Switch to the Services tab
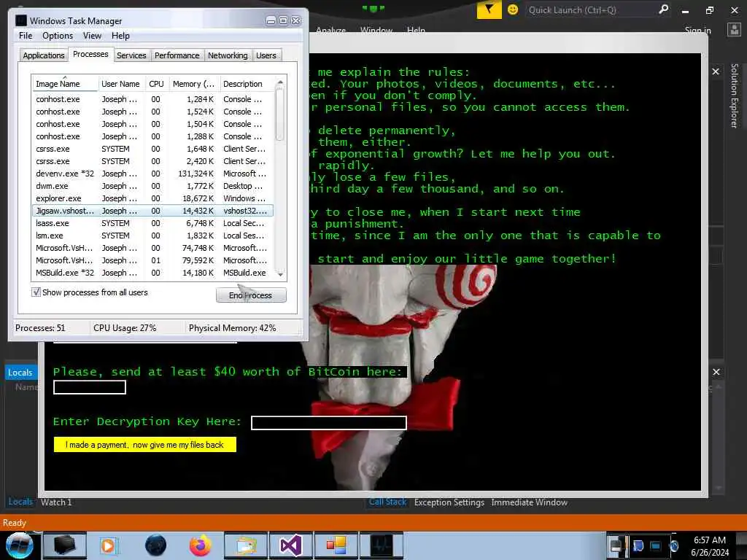 131,55
